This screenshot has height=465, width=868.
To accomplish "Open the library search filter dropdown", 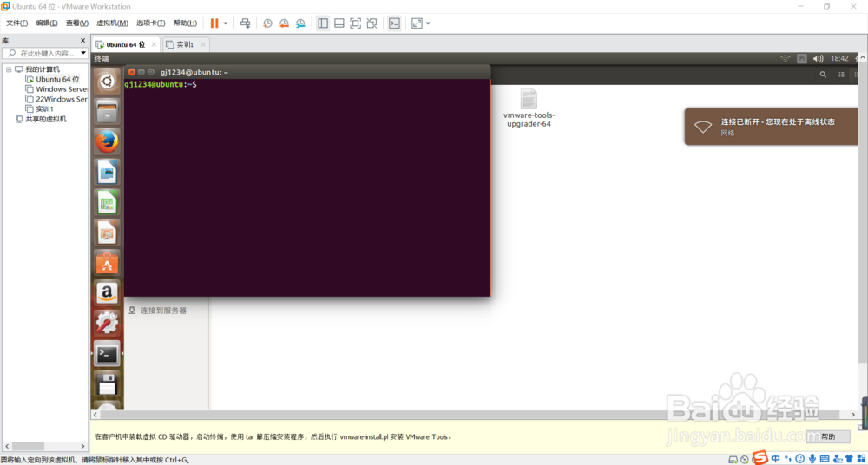I will pos(83,53).
